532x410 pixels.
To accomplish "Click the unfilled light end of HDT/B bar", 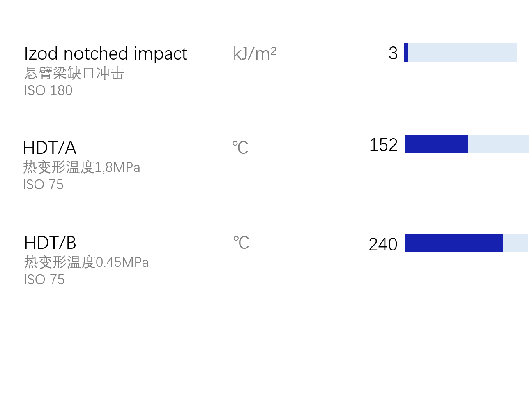I will pos(516,243).
